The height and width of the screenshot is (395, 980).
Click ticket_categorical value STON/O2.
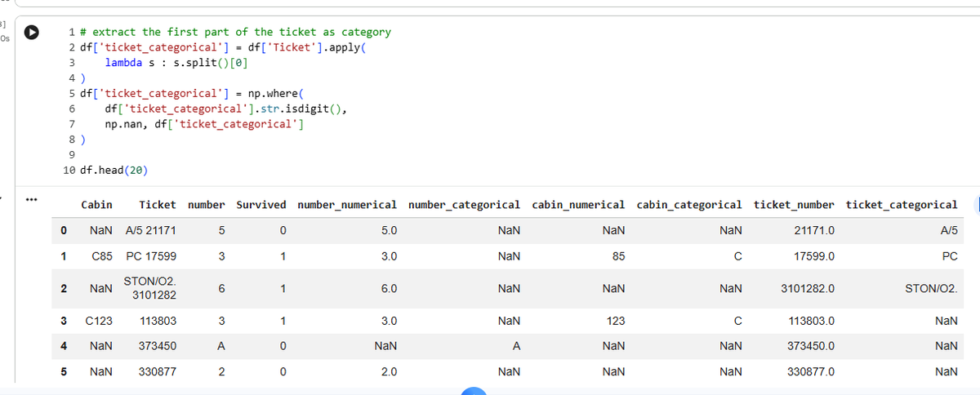click(x=931, y=288)
